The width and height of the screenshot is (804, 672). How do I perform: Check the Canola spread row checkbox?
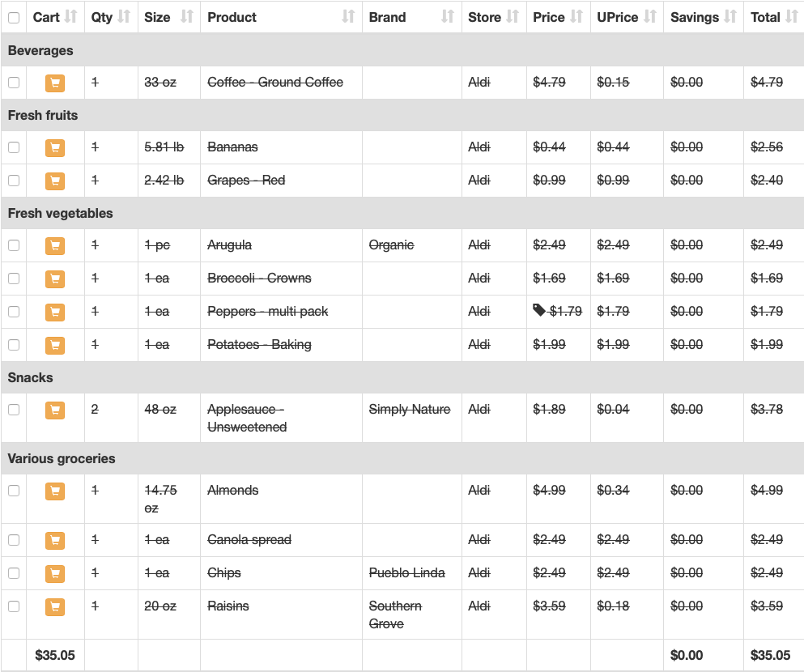[x=14, y=540]
